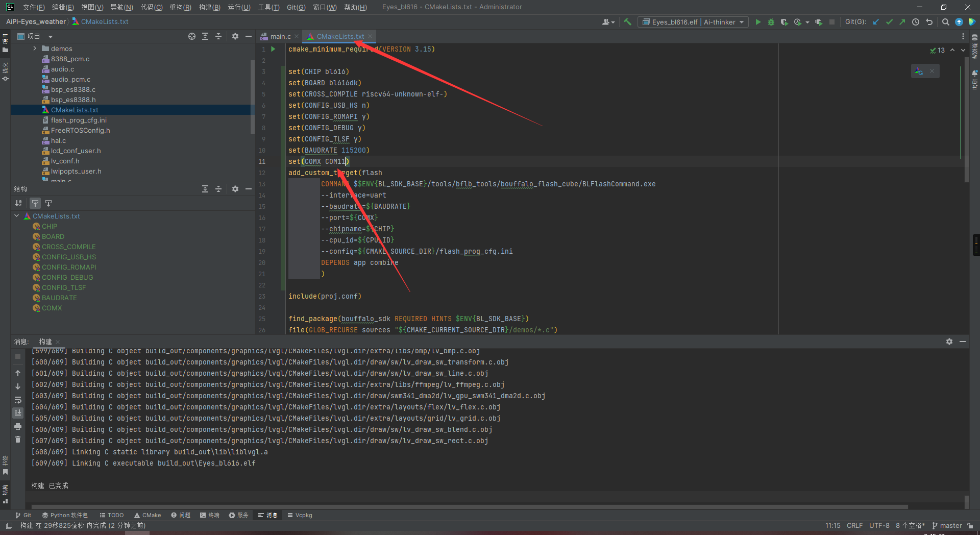The image size is (980, 535).
Task: Collapse CMakeLists.txt node in structure tree
Action: [x=17, y=216]
